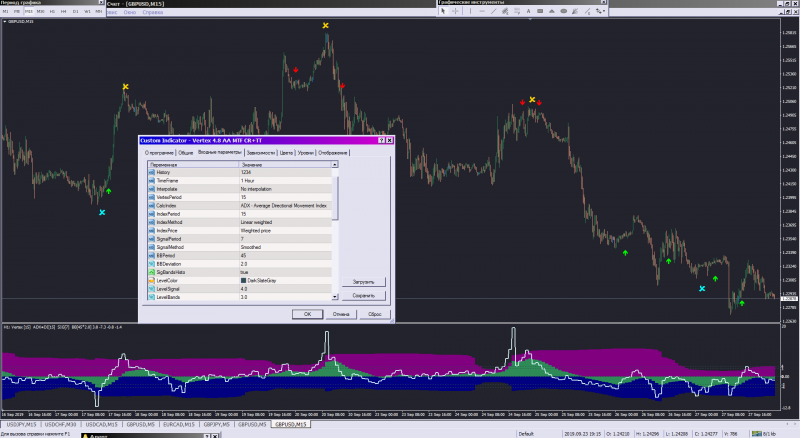This screenshot has height=438, width=800.
Task: Confirm the dialog with OK
Action: point(307,314)
